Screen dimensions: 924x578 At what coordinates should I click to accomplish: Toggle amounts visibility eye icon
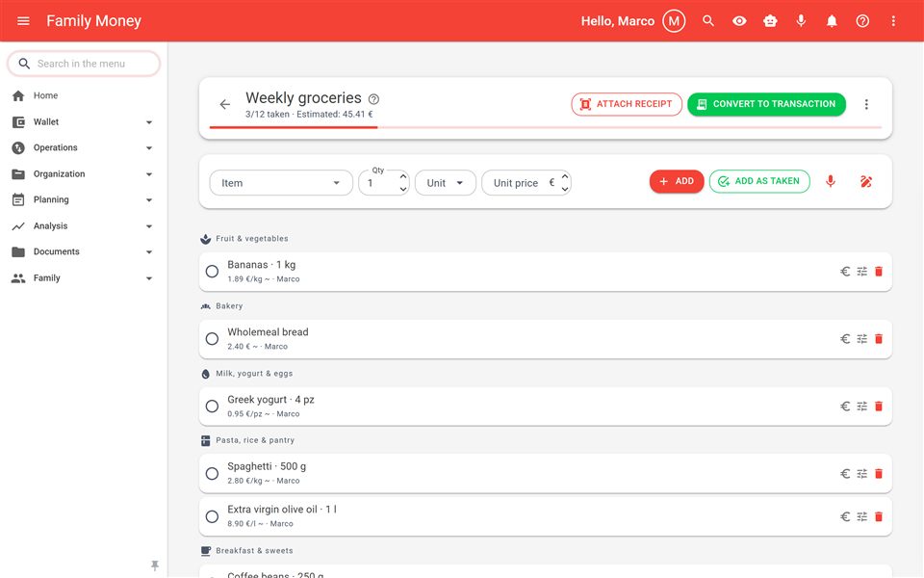pyautogui.click(x=739, y=21)
